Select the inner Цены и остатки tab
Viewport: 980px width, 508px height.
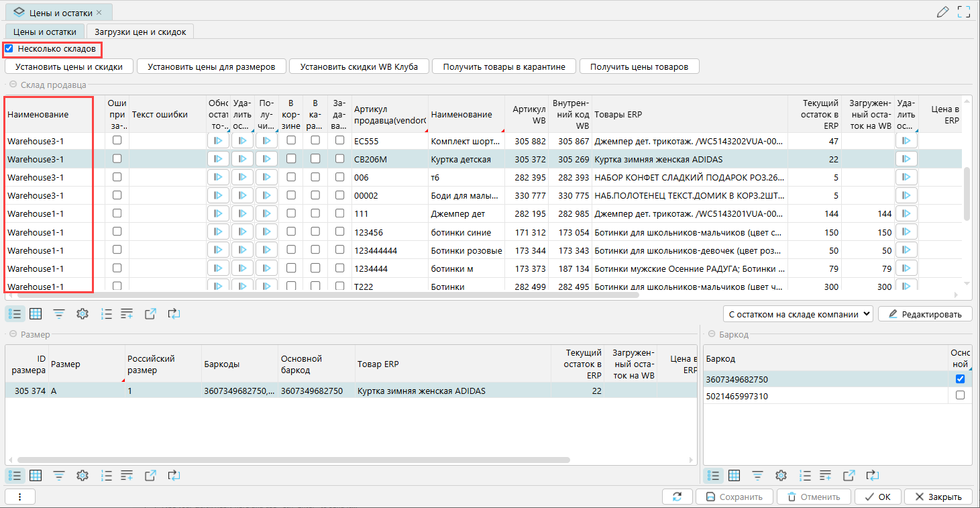[x=44, y=31]
